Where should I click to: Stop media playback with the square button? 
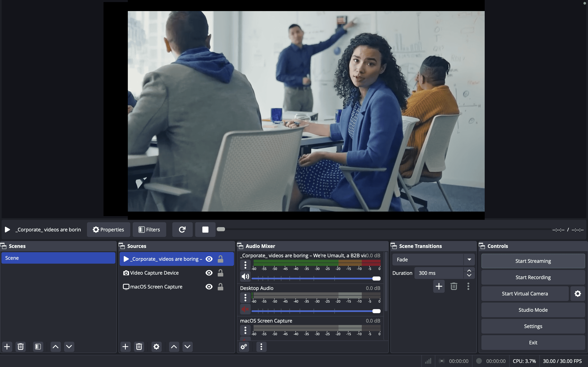coord(205,229)
